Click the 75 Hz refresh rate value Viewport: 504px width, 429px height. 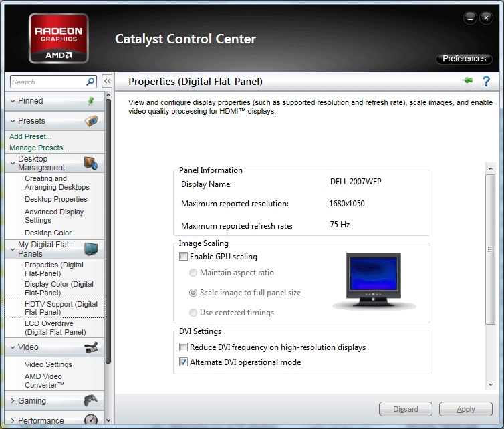[x=340, y=225]
